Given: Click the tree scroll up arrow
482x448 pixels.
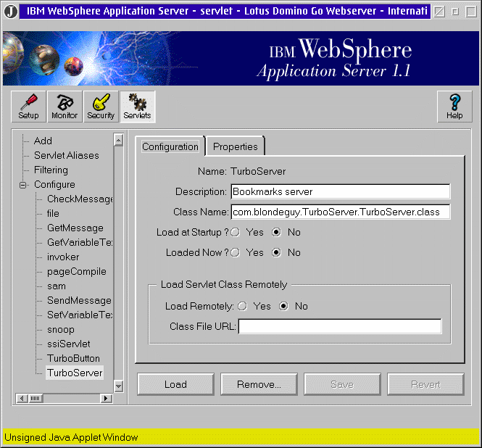Looking at the screenshot, I should pos(119,140).
